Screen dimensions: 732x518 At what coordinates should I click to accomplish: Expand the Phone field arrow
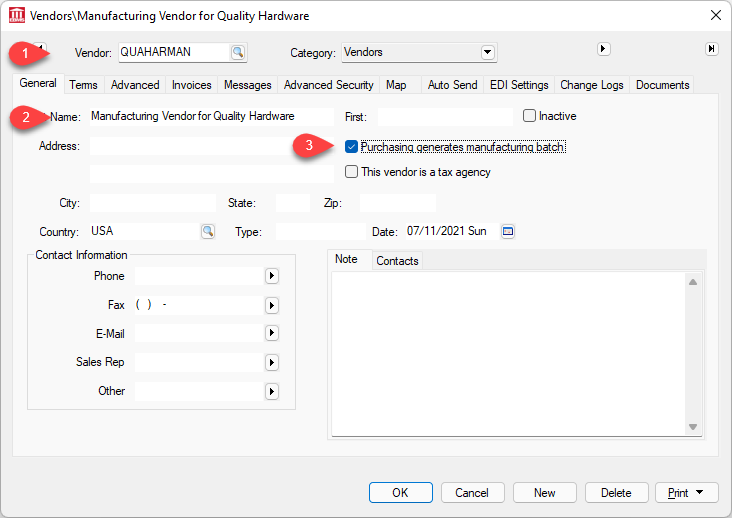[272, 276]
